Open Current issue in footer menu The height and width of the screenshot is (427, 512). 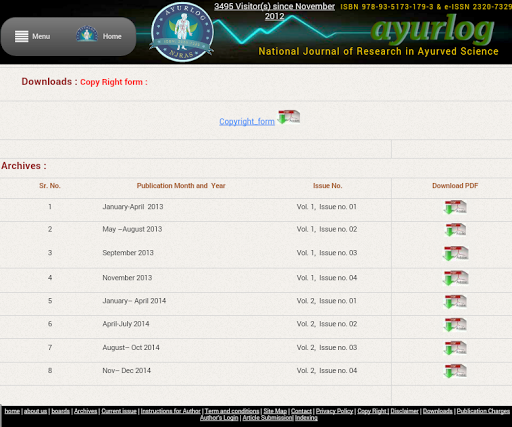click(119, 411)
